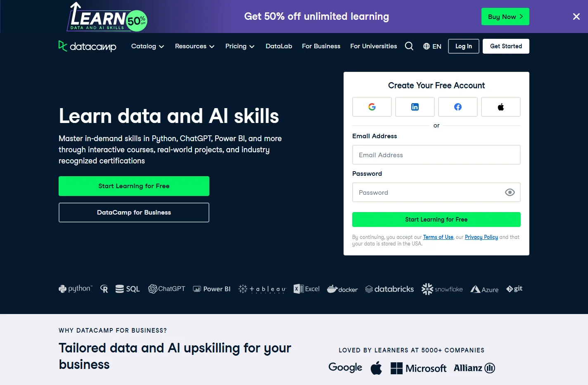
Task: Toggle password visibility eye icon
Action: pos(510,192)
